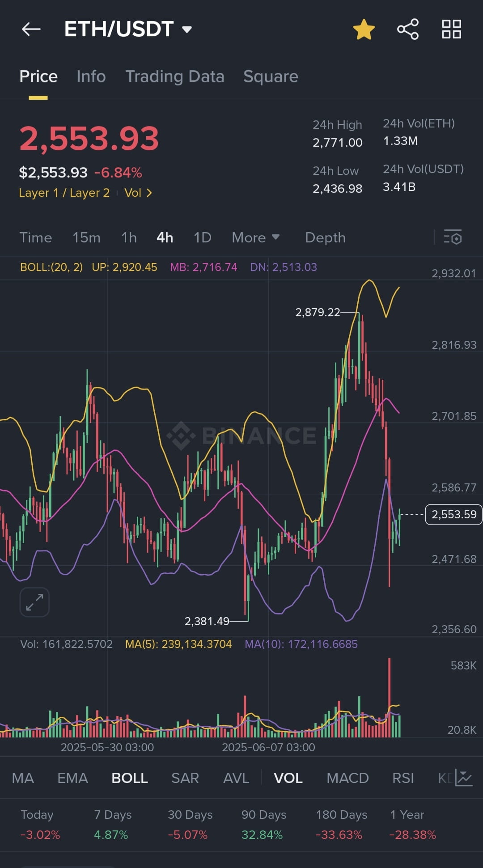
Task: Switch to the Info tab
Action: pyautogui.click(x=91, y=76)
